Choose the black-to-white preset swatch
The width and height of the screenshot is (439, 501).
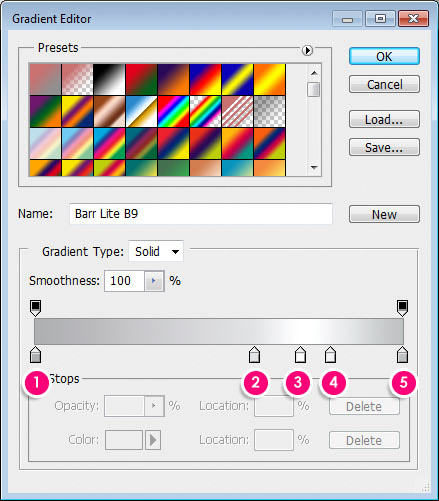click(109, 79)
